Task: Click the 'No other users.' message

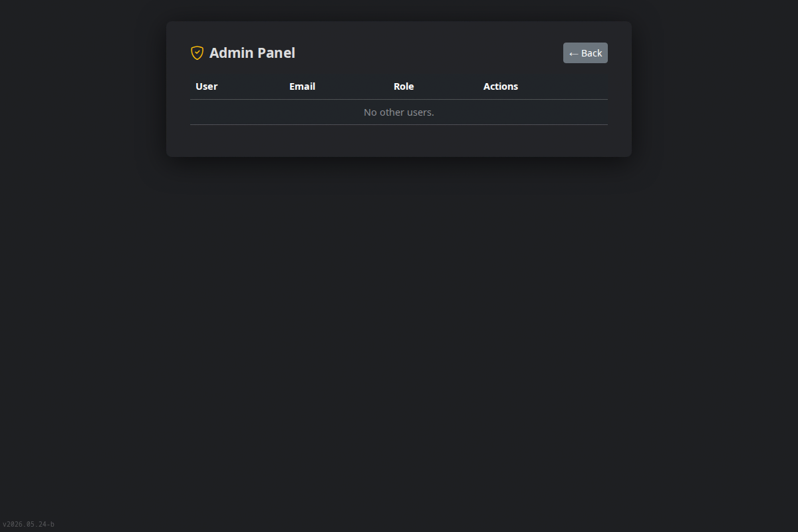Action: point(399,112)
